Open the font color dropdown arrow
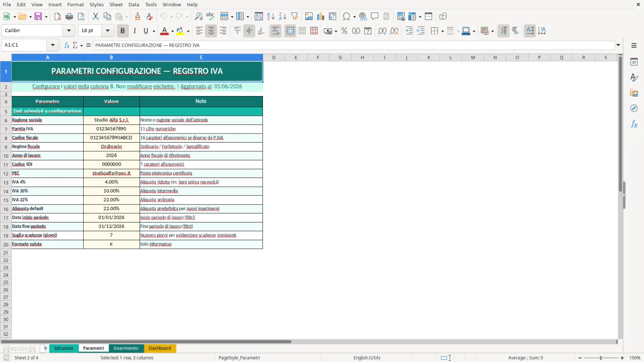644x362 pixels. click(x=172, y=31)
